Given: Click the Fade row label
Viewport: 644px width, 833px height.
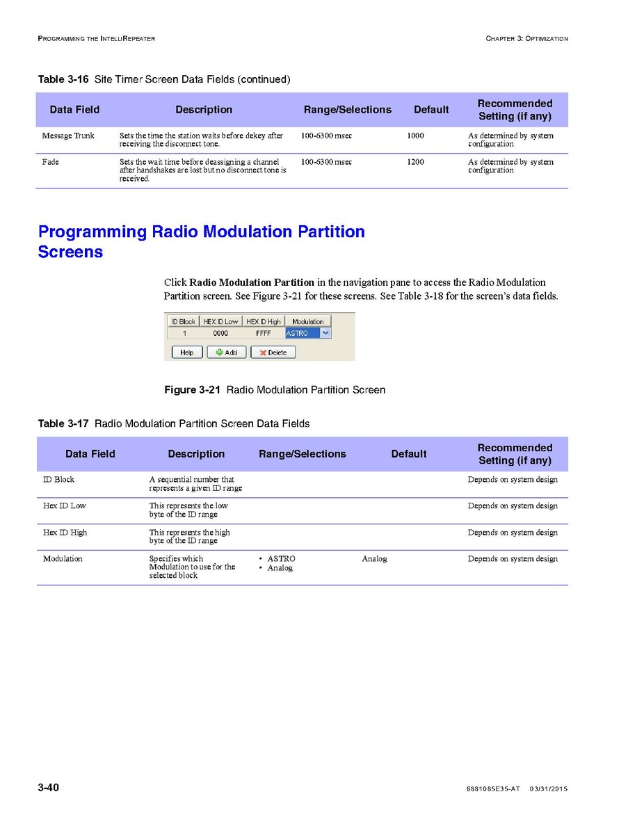Looking at the screenshot, I should (51, 162).
